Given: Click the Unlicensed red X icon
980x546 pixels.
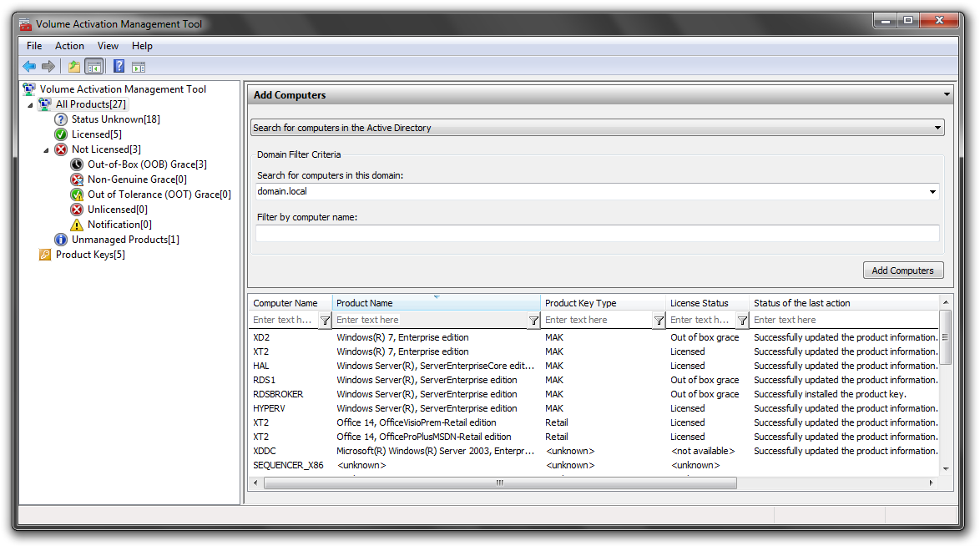Looking at the screenshot, I should click(77, 209).
